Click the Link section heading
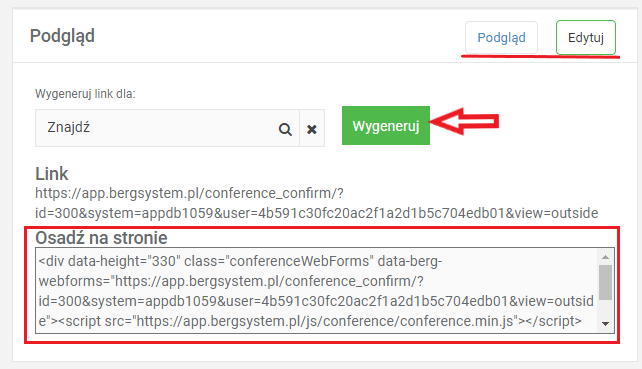 52,174
